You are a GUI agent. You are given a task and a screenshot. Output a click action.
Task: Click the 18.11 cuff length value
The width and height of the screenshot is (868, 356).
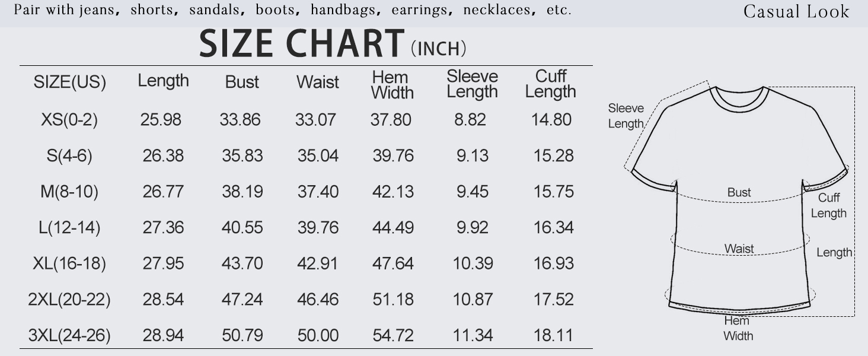coord(553,336)
